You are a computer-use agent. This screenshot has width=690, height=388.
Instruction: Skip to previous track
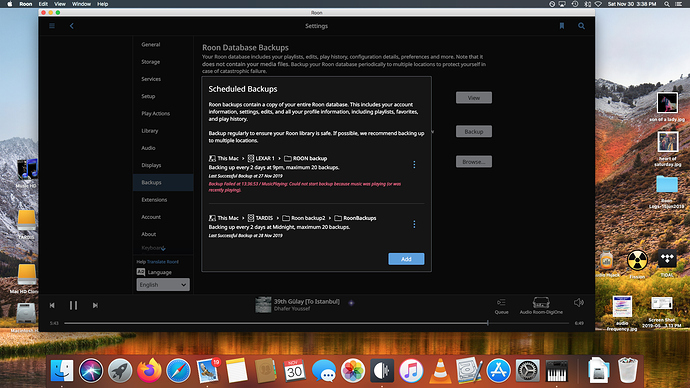(52, 305)
